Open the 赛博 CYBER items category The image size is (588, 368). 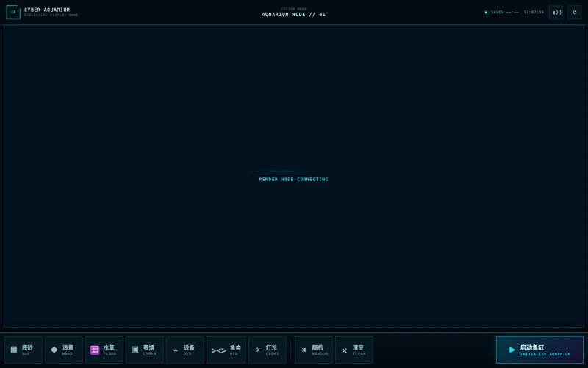coord(145,350)
